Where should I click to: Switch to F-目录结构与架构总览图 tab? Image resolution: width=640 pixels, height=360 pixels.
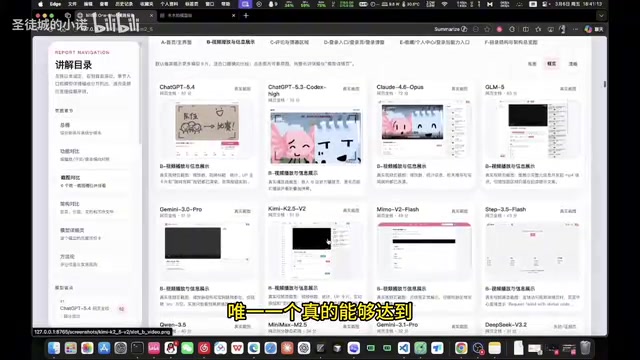pos(511,42)
